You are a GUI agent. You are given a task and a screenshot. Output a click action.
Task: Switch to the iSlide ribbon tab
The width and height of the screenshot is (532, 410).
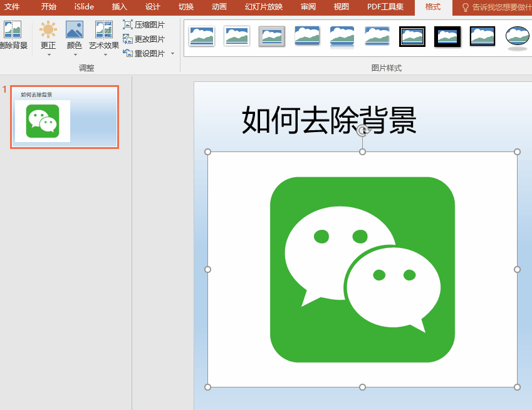pos(84,7)
